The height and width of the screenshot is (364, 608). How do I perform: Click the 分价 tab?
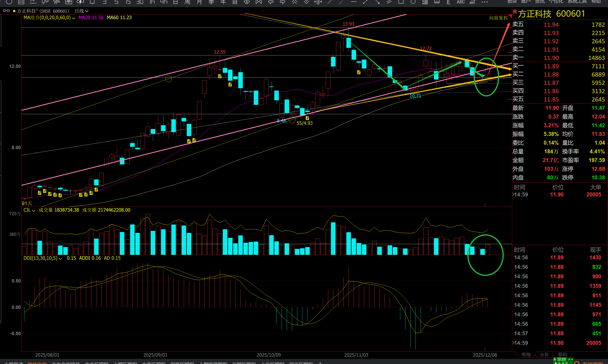pyautogui.click(x=544, y=355)
